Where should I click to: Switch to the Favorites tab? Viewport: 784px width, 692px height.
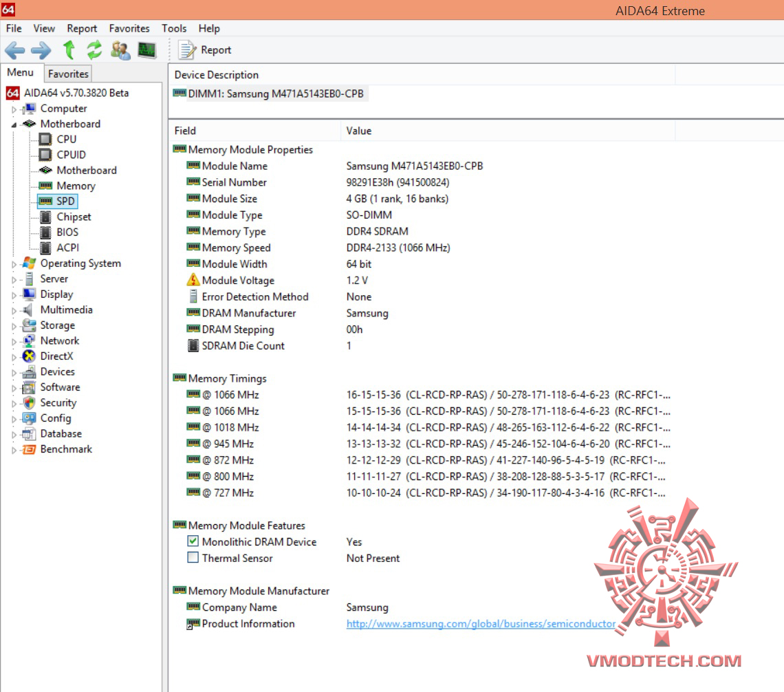tap(68, 74)
